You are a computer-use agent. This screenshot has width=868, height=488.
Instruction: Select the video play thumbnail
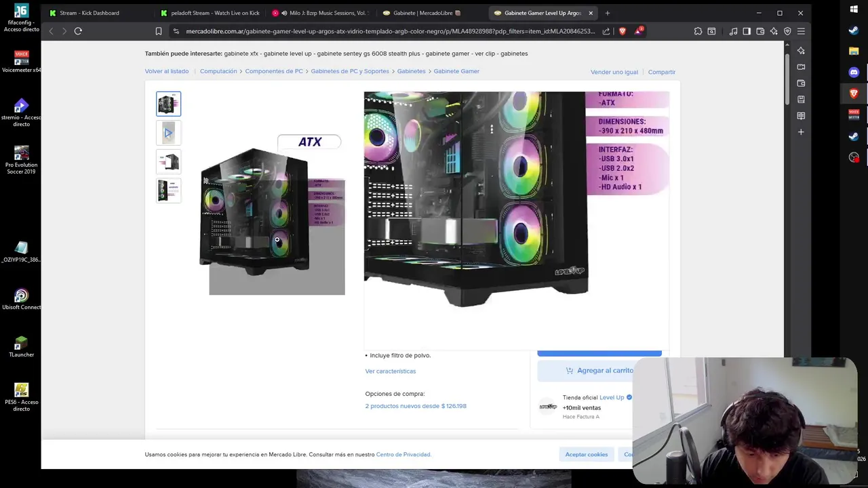click(169, 133)
